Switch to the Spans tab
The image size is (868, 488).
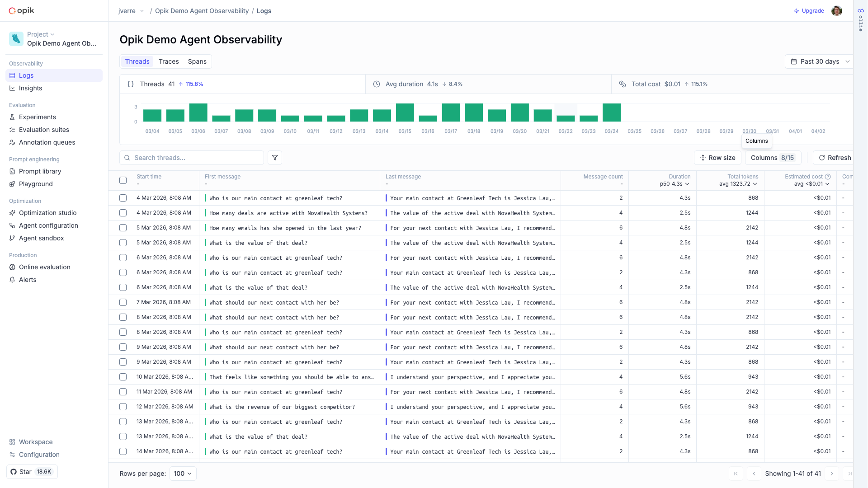pos(197,61)
